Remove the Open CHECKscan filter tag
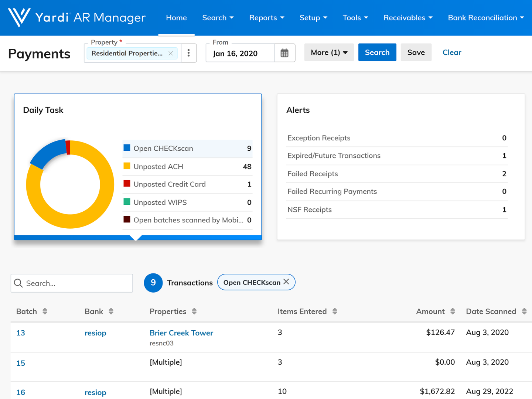The height and width of the screenshot is (399, 532). [286, 282]
